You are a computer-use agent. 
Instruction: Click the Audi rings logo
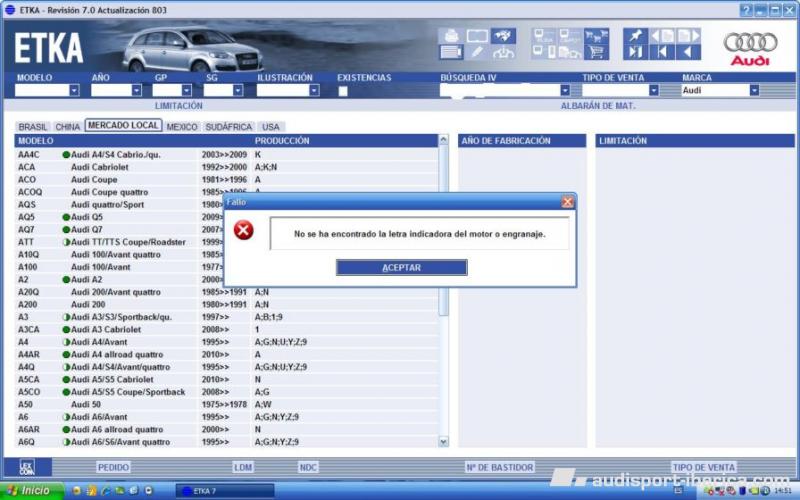[750, 42]
